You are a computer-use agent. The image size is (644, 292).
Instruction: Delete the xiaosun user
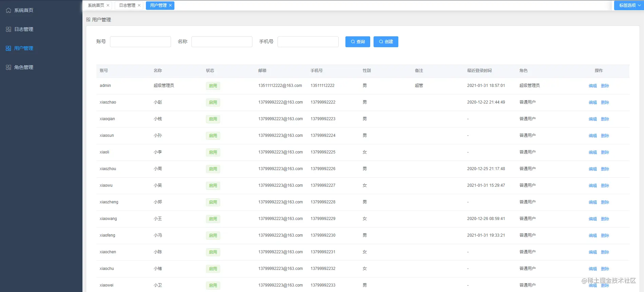[x=605, y=136]
